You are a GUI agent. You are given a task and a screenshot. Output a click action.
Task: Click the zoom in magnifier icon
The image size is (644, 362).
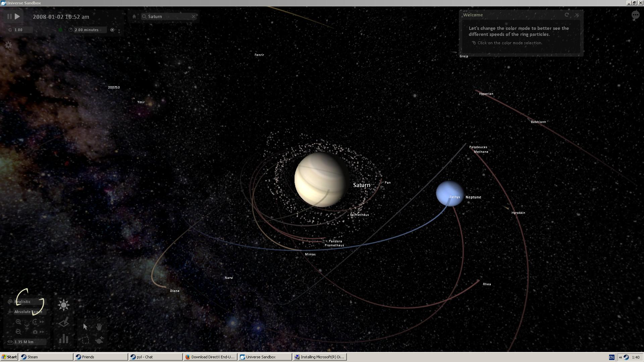coord(18,322)
